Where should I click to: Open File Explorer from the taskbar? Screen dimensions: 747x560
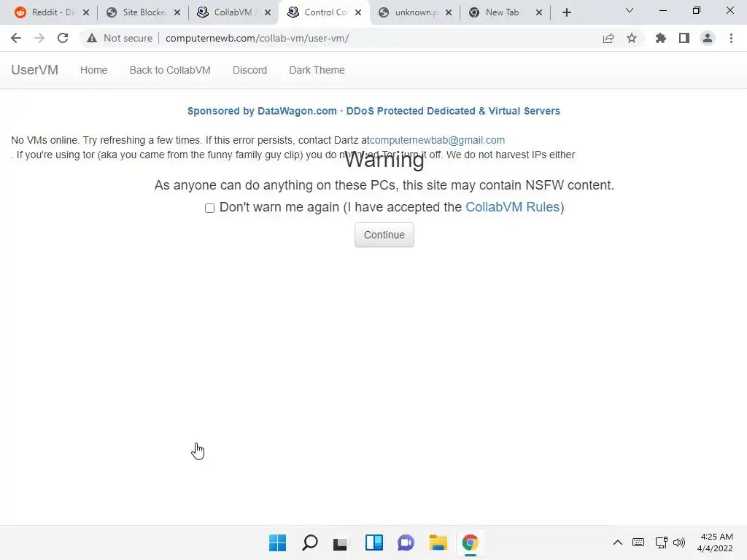coord(438,542)
